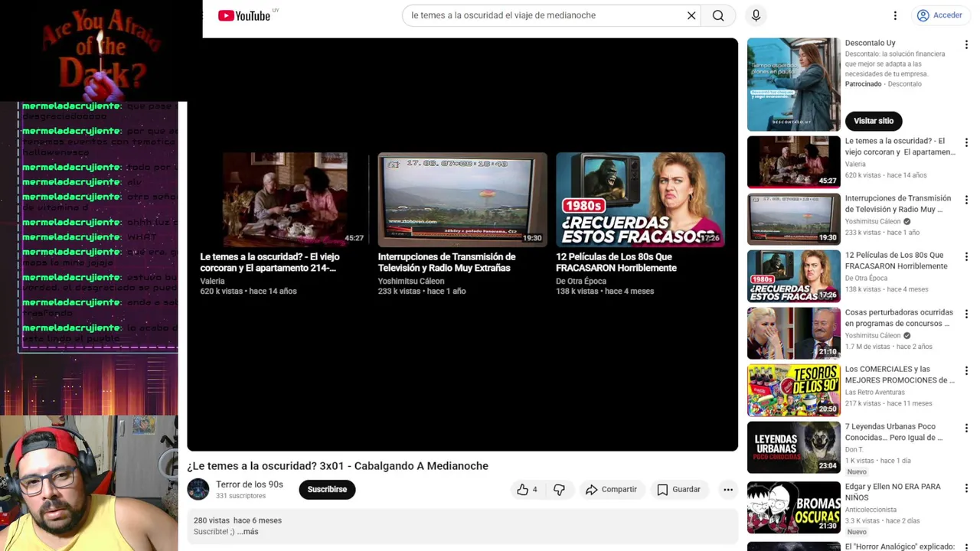Open options for 'Cosas perturbadoras ocurridas' video
This screenshot has width=980, height=551.
point(966,315)
